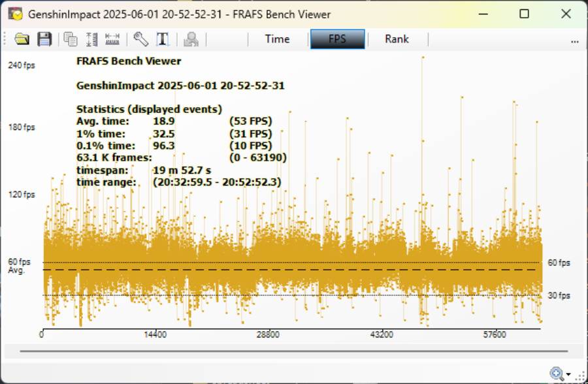The width and height of the screenshot is (588, 384).
Task: Click the '0' x-axis tick label
Action: [x=41, y=334]
